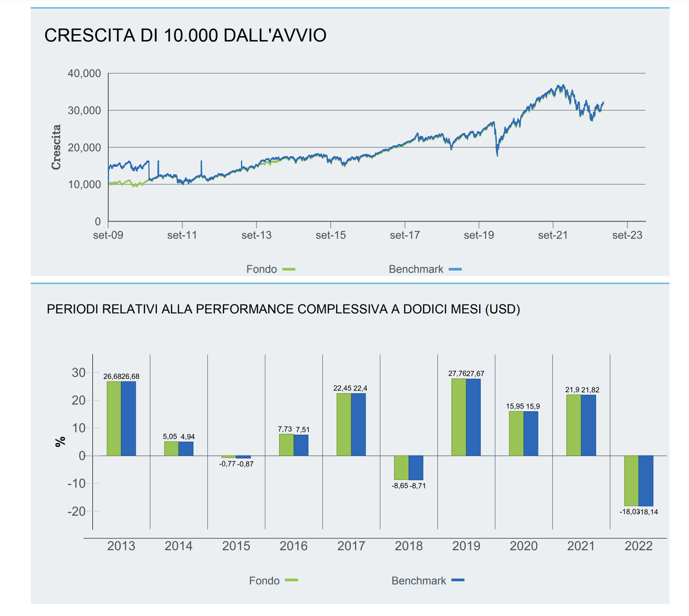Toggle Fondo series visibility in the line chart legend
Viewport: 689px width, 616px height.
[288, 269]
